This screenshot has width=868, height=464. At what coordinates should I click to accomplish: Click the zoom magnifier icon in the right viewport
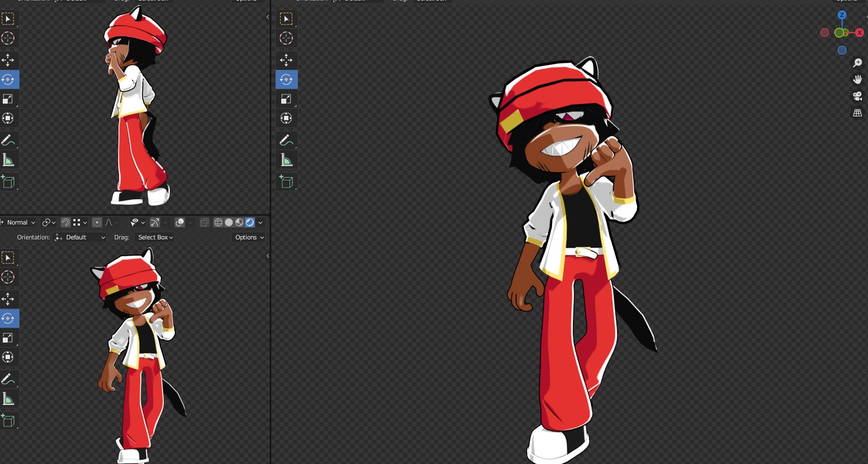[858, 63]
